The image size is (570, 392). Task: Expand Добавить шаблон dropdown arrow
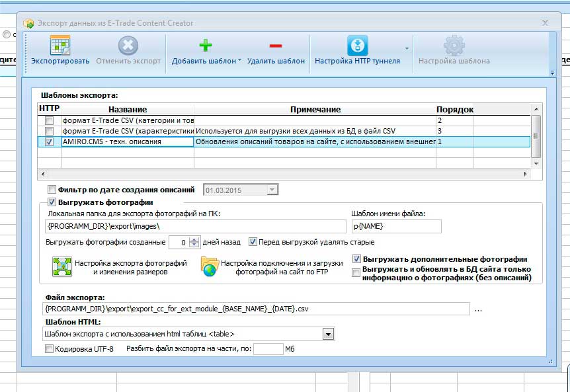239,61
